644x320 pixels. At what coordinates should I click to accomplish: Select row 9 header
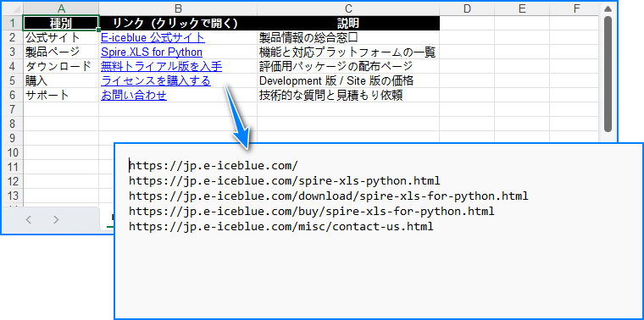coord(12,138)
